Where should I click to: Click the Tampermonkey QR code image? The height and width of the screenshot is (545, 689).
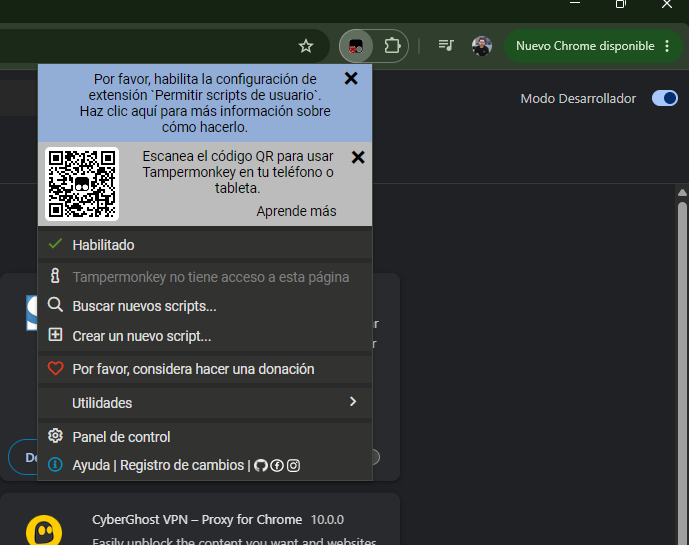click(x=82, y=184)
